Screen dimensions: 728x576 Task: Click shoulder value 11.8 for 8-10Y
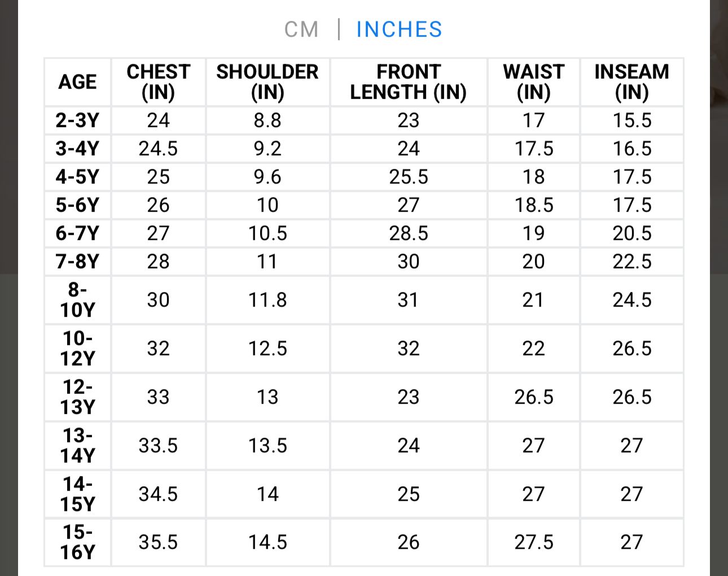(x=267, y=300)
